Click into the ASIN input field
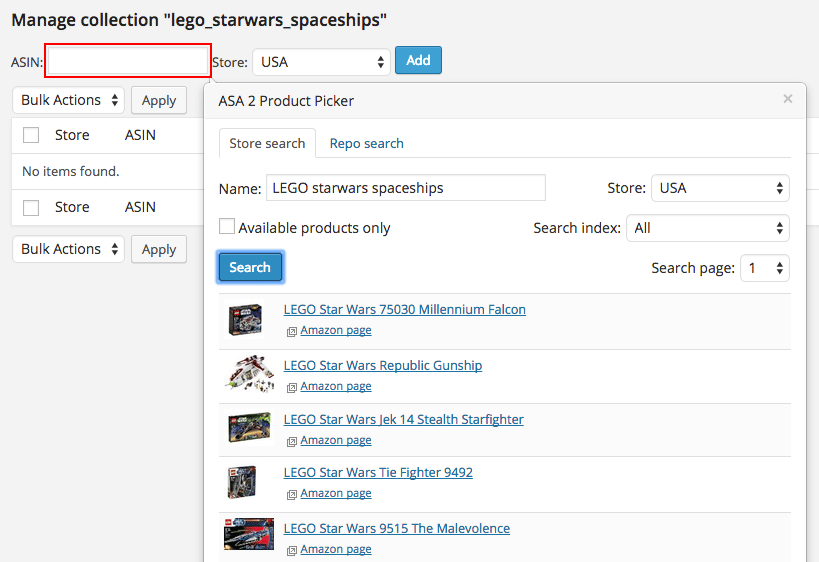819x562 pixels. 127,61
